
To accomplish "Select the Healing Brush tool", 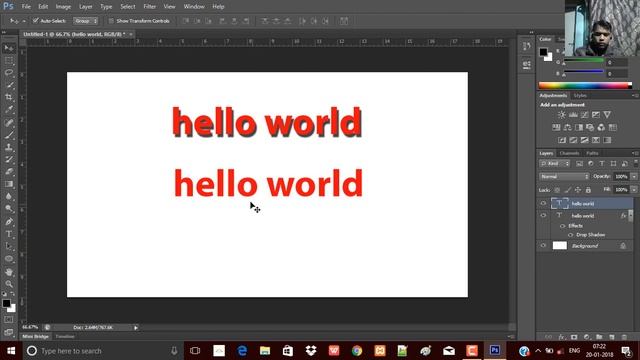I will pos(9,122).
